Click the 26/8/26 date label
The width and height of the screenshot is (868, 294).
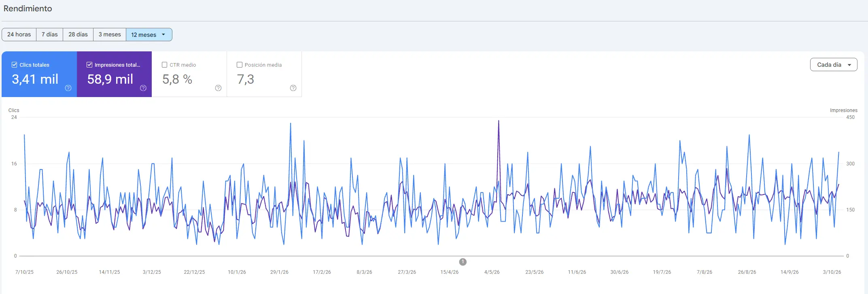click(x=747, y=272)
